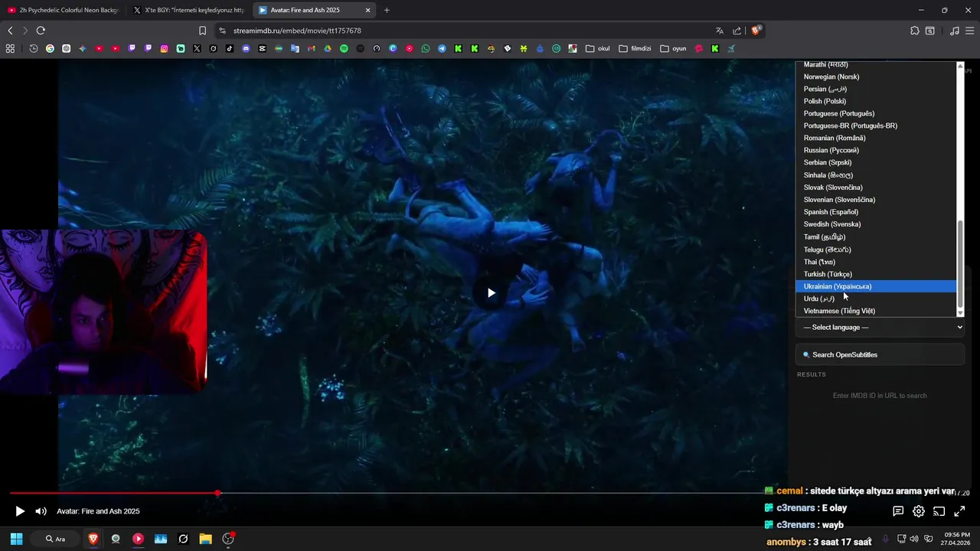
Task: Open the player settings gear
Action: tap(919, 511)
